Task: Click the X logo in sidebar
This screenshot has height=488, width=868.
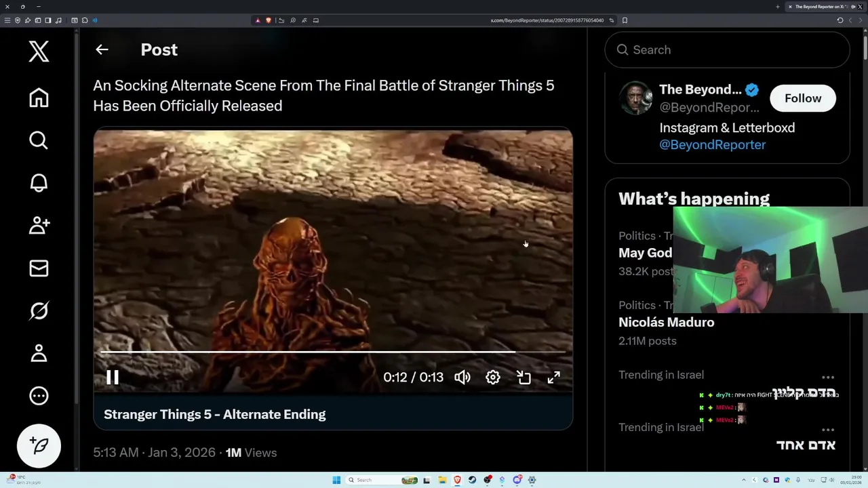Action: click(39, 51)
